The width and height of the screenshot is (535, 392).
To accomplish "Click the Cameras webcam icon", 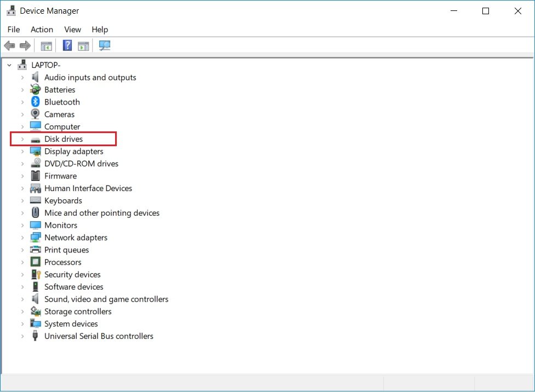I will [35, 114].
